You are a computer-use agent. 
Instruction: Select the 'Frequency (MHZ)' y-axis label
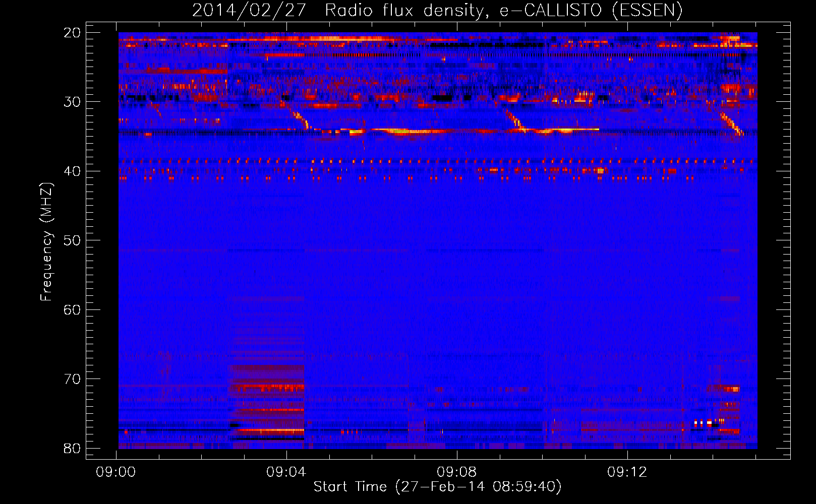(x=46, y=242)
